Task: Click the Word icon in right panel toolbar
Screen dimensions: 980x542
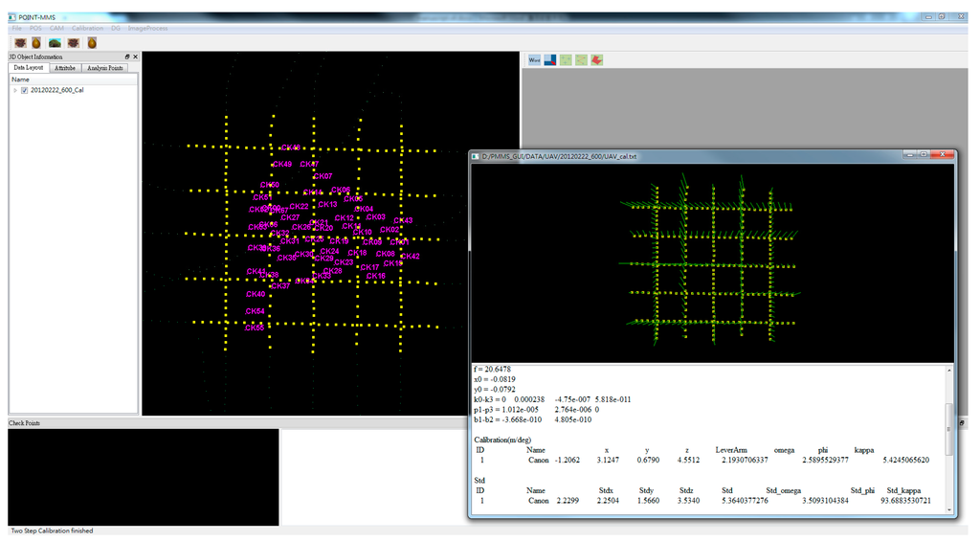Action: (x=534, y=60)
